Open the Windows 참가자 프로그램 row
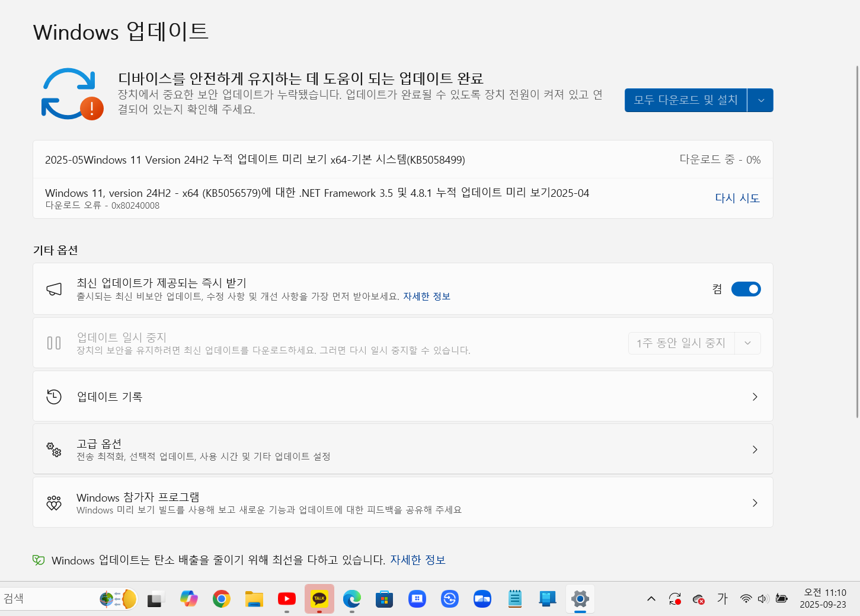 pos(403,503)
